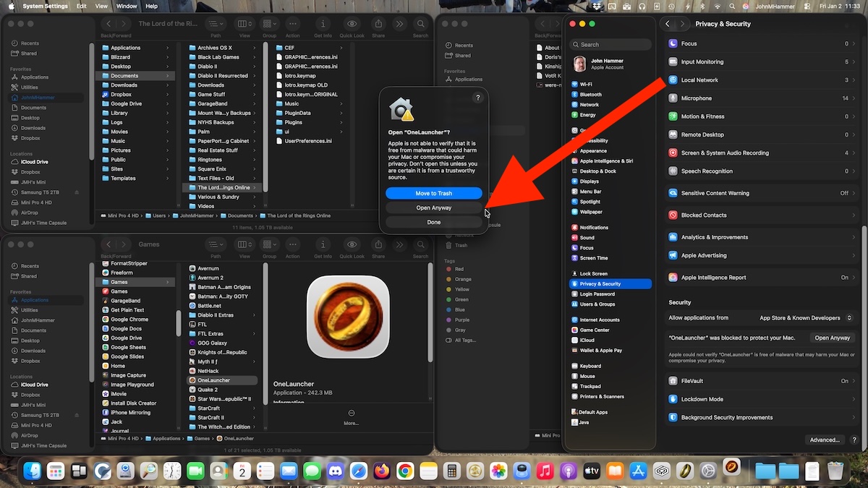868x488 pixels.
Task: Open Discord from the Dock
Action: [335, 471]
